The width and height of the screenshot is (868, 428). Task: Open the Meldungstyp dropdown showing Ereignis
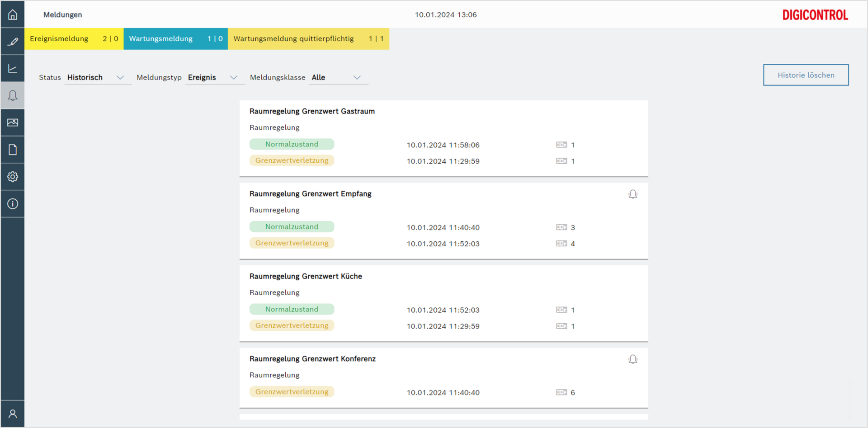click(x=214, y=77)
